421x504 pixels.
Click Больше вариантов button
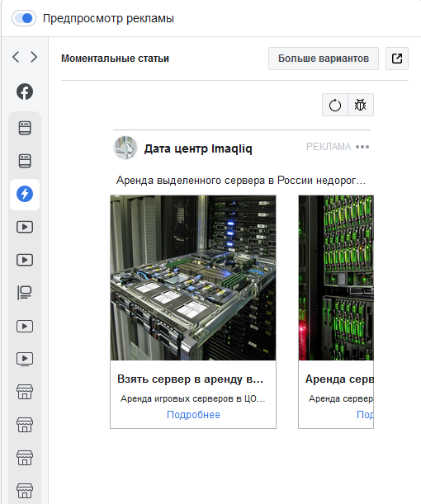[324, 59]
